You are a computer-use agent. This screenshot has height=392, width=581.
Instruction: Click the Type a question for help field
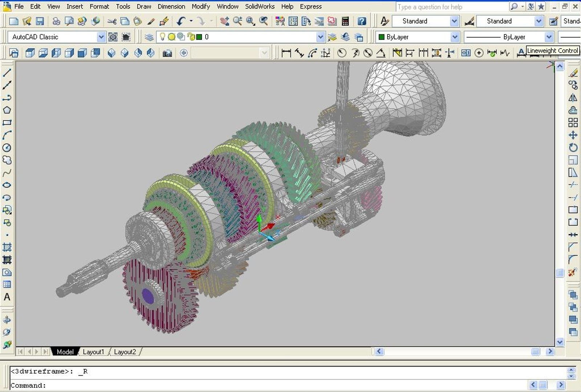(452, 7)
